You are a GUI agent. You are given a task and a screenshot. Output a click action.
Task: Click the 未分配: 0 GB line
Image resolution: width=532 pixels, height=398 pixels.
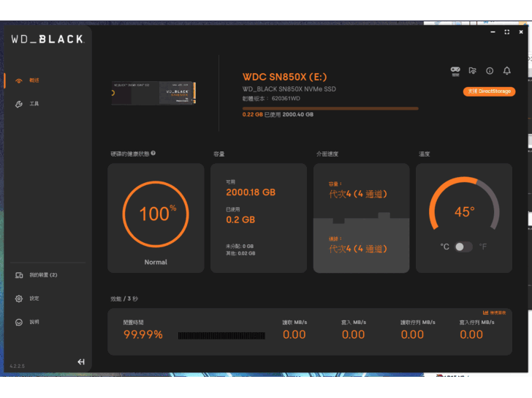pyautogui.click(x=240, y=247)
